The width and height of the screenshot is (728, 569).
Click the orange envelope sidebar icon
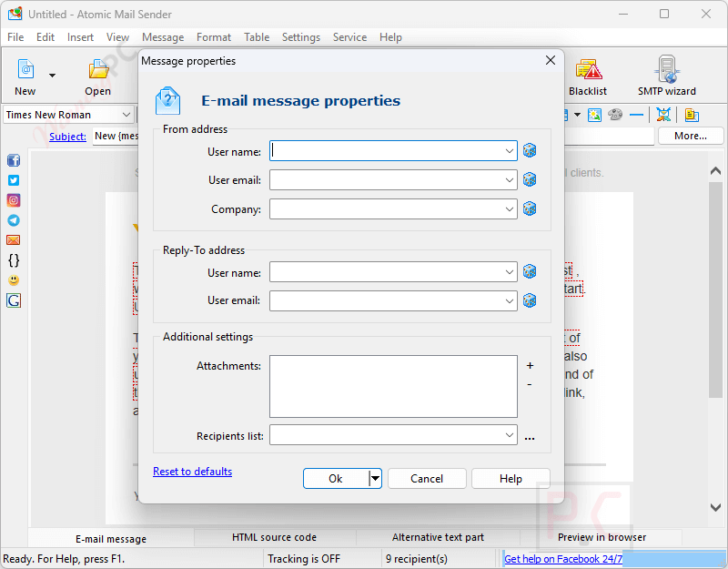click(14, 240)
